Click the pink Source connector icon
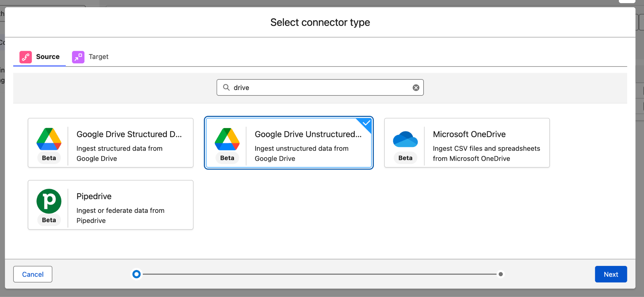This screenshot has height=297, width=644. pos(25,57)
